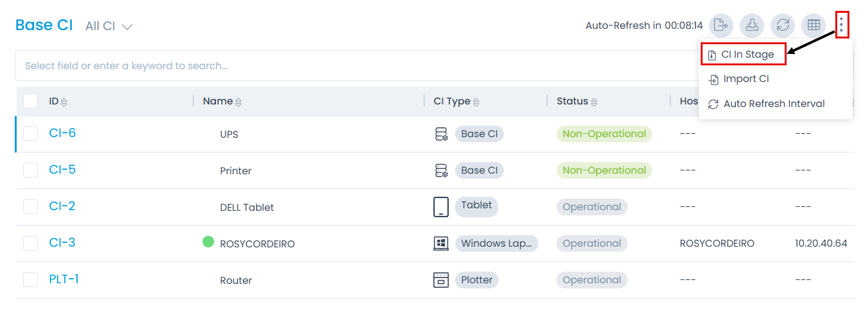The height and width of the screenshot is (314, 868).
Task: Select Import CI menu option
Action: tap(746, 79)
